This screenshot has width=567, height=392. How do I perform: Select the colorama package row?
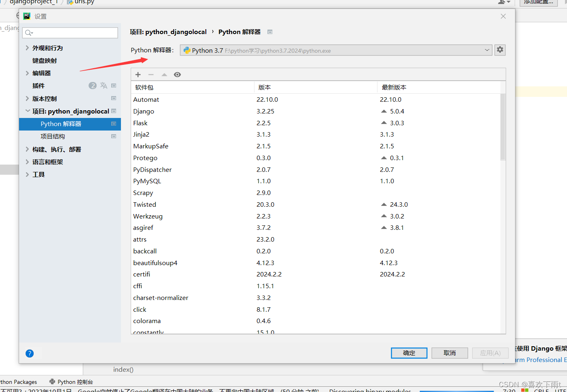[316, 321]
